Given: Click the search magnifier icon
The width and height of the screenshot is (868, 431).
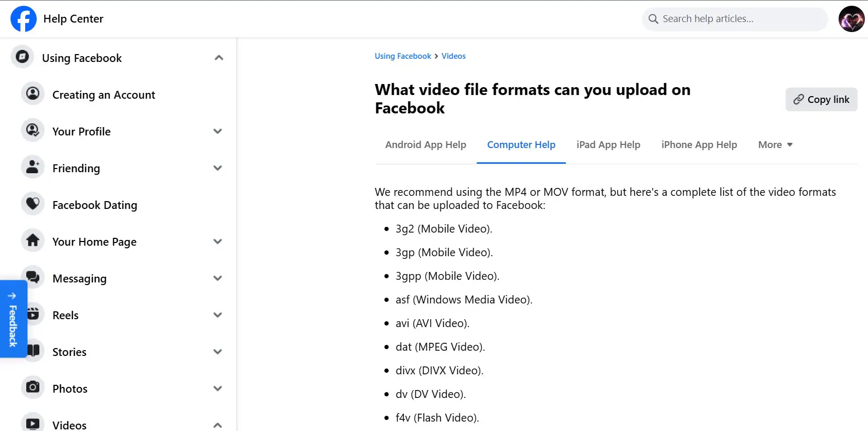Looking at the screenshot, I should coord(653,19).
